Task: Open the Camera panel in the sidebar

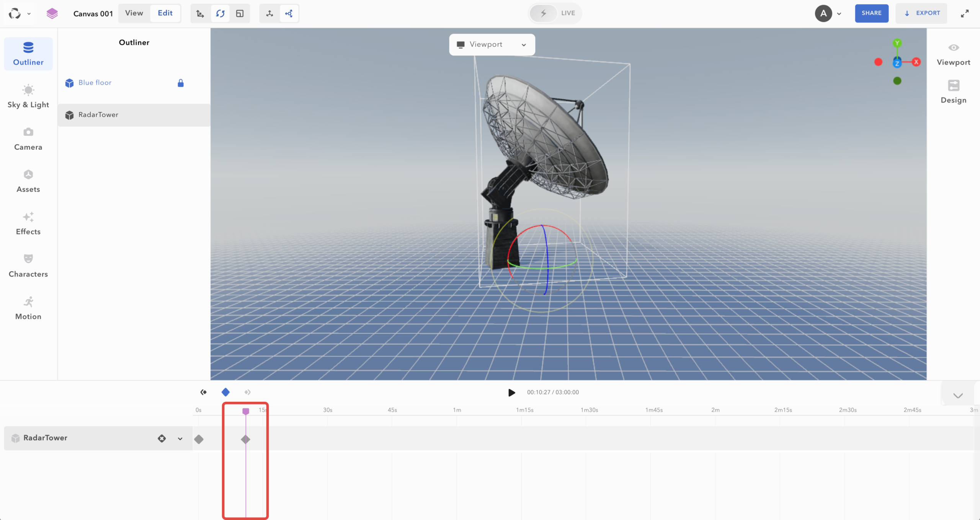Action: (28, 139)
